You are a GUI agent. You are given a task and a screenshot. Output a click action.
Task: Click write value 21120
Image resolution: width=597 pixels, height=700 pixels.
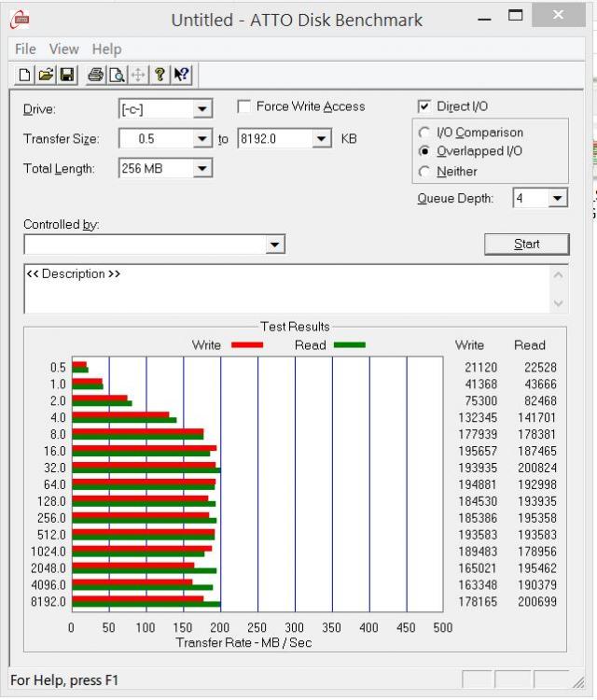point(480,368)
